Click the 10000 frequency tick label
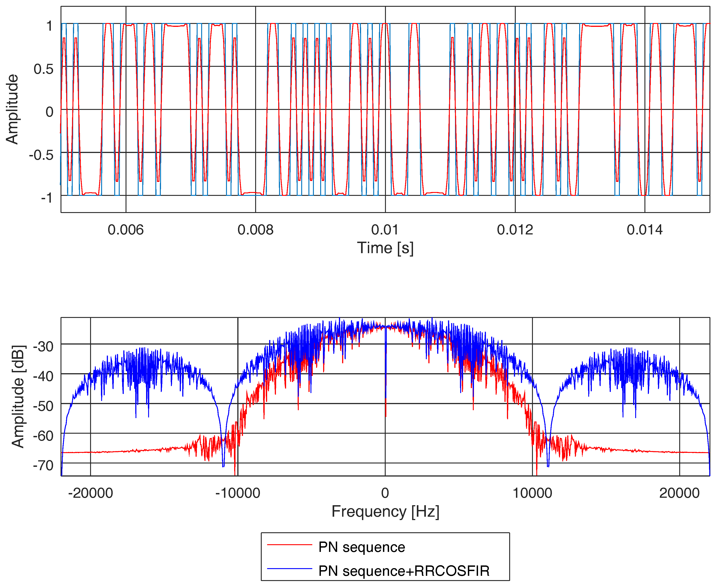Image resolution: width=721 pixels, height=588 pixels. (x=532, y=493)
